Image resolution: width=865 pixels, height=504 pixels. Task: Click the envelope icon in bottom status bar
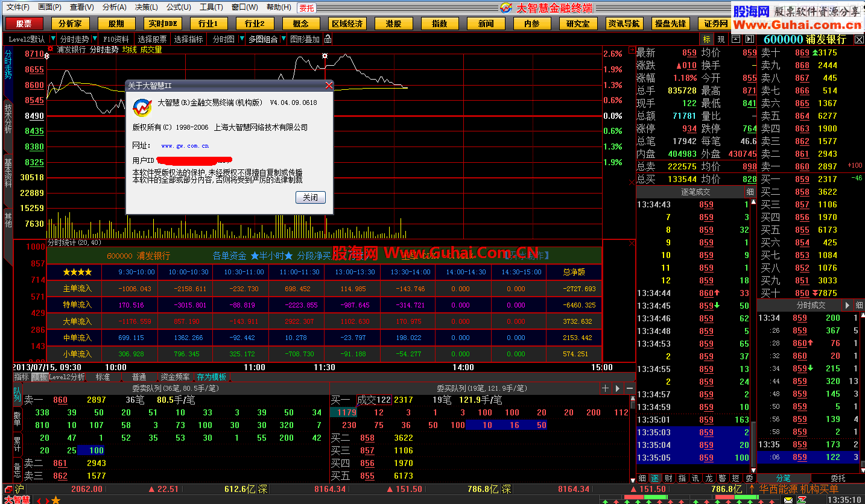788,500
